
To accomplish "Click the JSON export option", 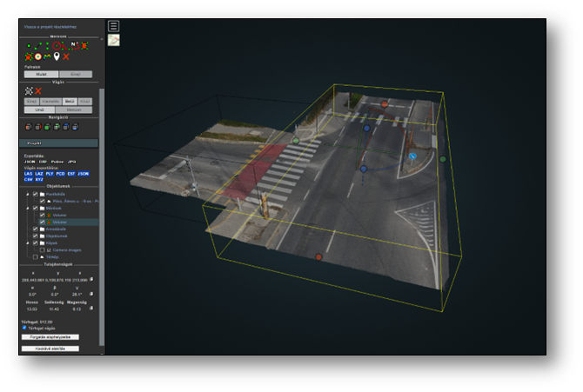I will pos(29,162).
